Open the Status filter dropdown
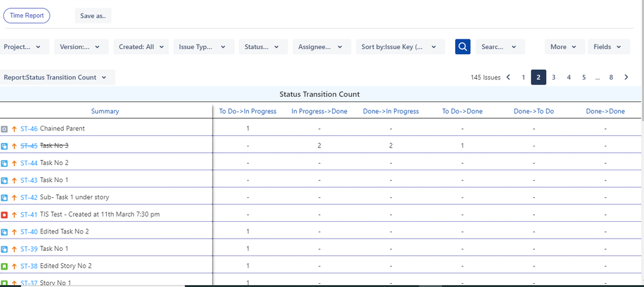The height and width of the screenshot is (287, 644). (263, 47)
